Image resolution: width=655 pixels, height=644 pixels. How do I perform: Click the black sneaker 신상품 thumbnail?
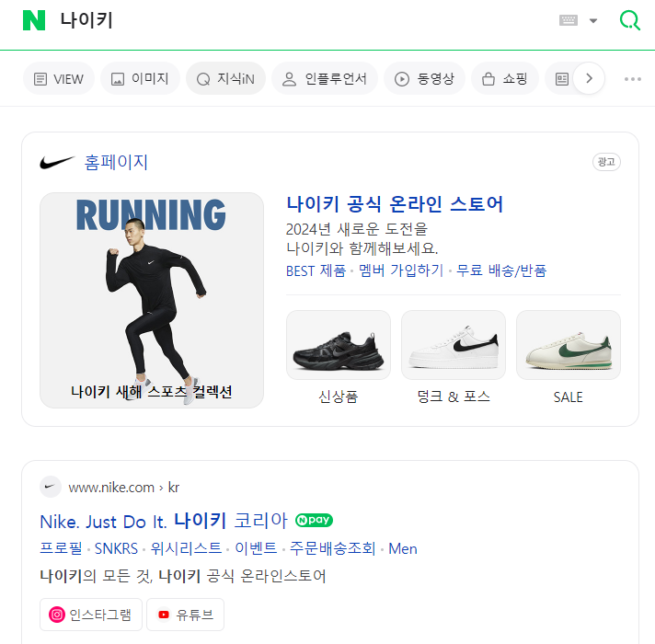coord(339,345)
